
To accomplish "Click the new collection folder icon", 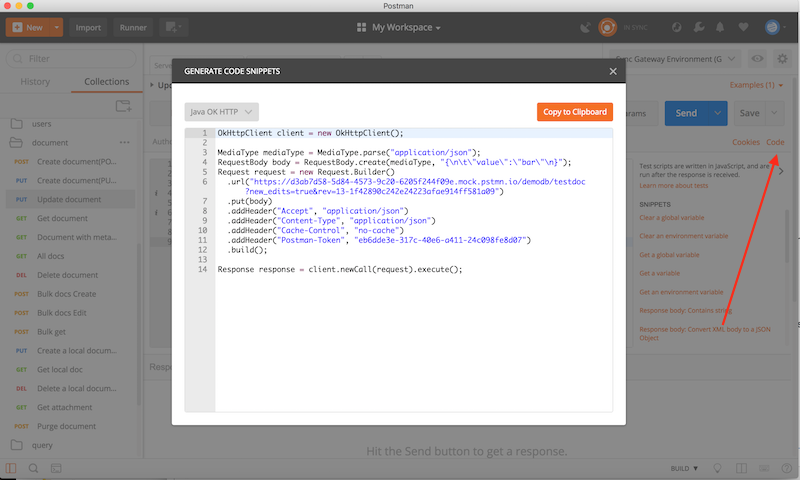I will pyautogui.click(x=123, y=106).
